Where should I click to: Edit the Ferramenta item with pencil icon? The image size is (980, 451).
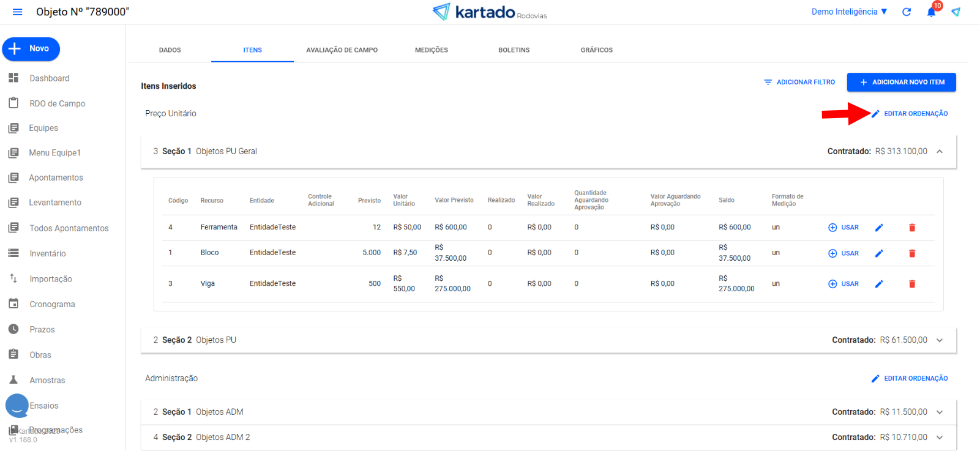click(x=879, y=228)
